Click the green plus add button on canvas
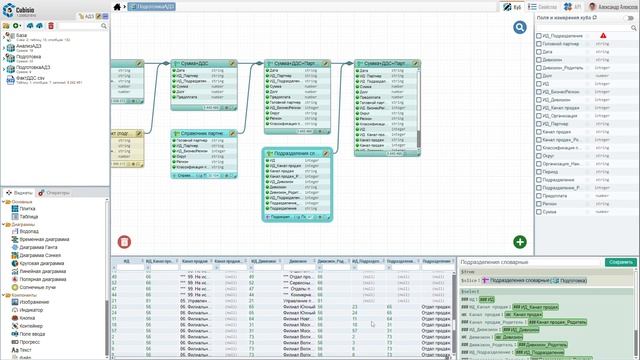The height and width of the screenshot is (360, 640). click(x=520, y=242)
